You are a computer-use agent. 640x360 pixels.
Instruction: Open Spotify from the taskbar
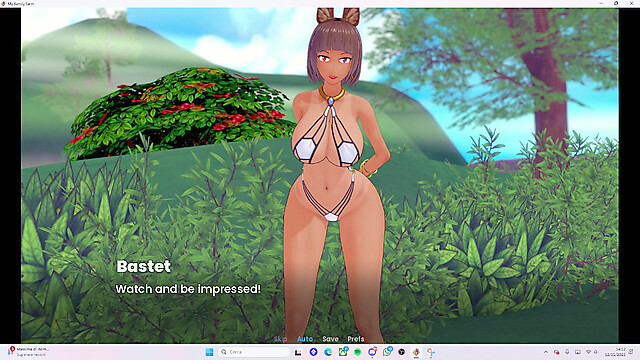358,352
